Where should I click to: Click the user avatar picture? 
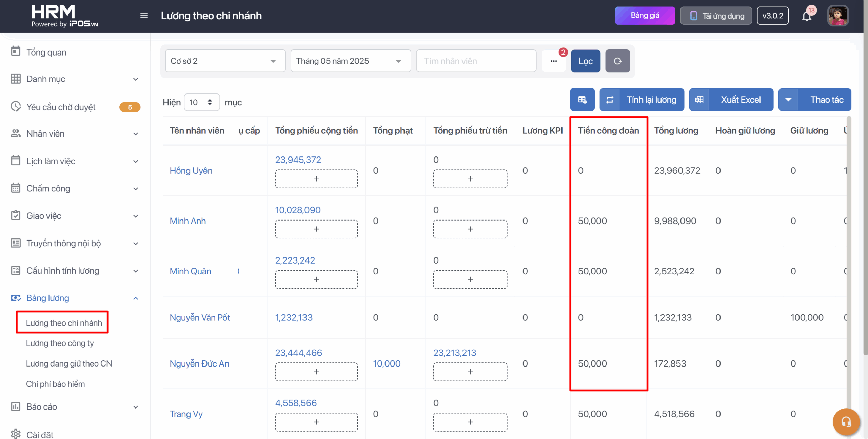[x=838, y=16]
